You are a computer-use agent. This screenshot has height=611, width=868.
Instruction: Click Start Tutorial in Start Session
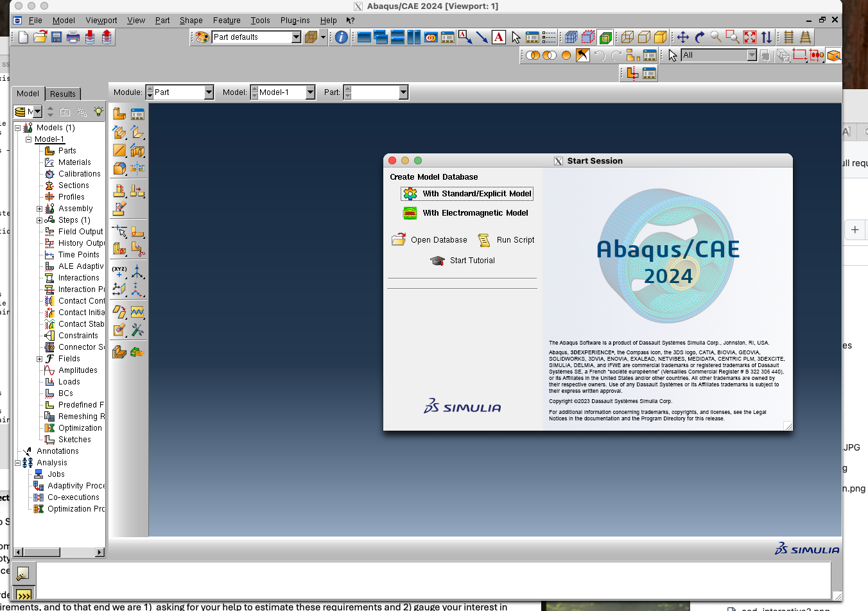pos(463,260)
